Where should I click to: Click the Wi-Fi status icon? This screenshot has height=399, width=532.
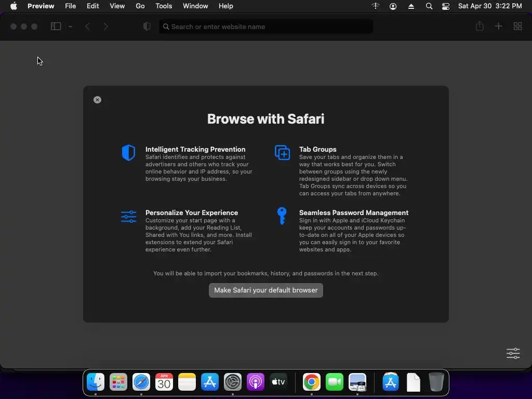tap(375, 6)
